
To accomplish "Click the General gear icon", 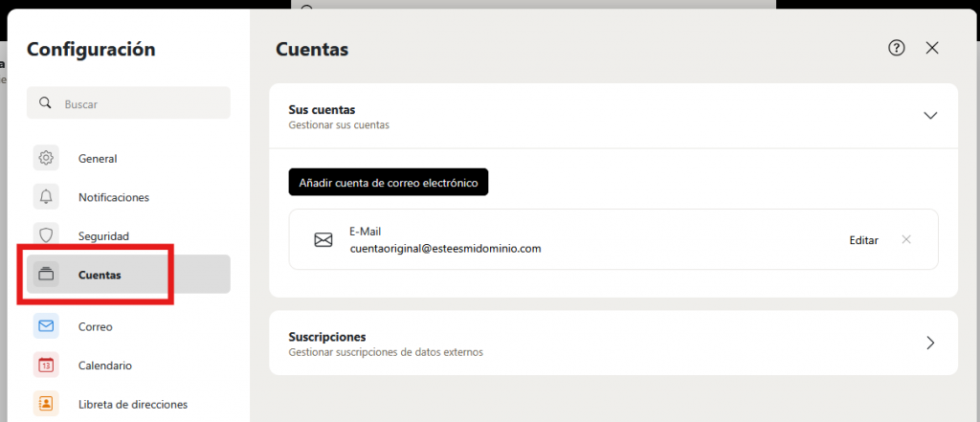I will coord(46,159).
